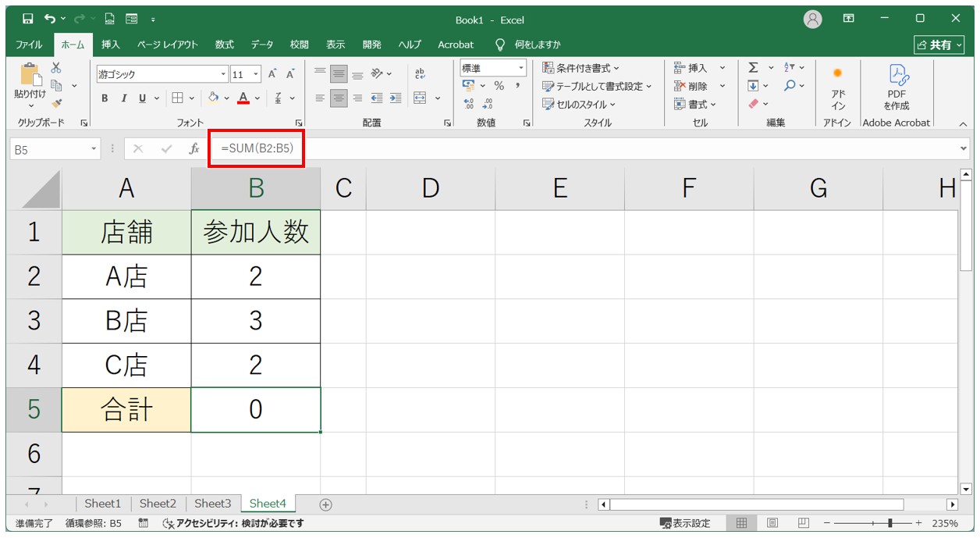
Task: Expand the Name Box dropdown arrow
Action: click(x=94, y=148)
